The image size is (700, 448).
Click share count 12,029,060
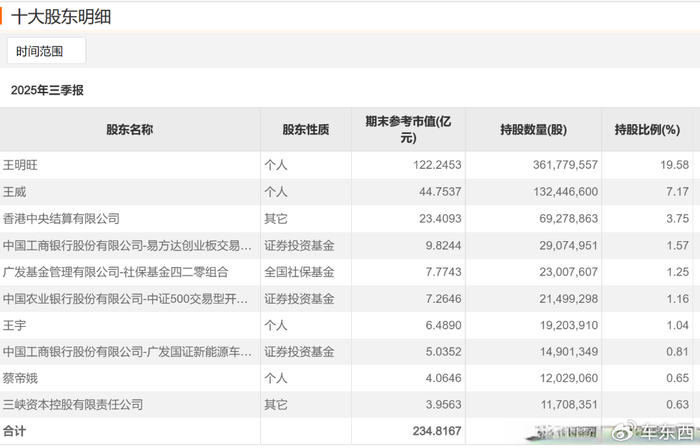click(x=569, y=378)
